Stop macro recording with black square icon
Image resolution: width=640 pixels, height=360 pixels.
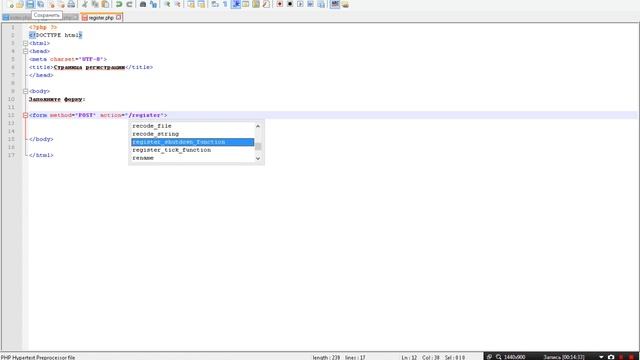[x=290, y=4]
